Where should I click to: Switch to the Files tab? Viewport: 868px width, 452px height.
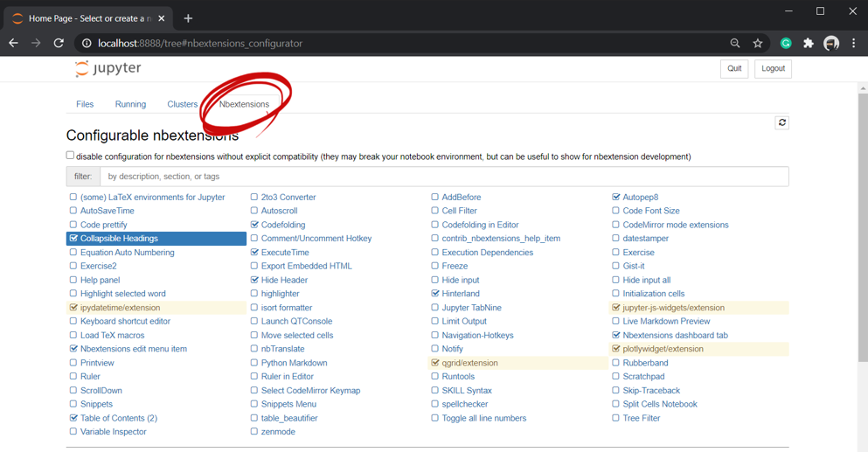tap(85, 104)
